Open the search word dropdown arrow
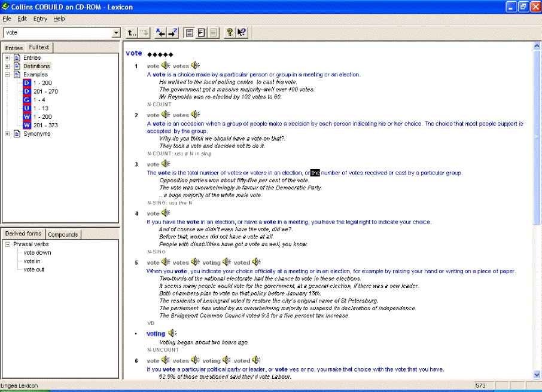 click(x=116, y=33)
